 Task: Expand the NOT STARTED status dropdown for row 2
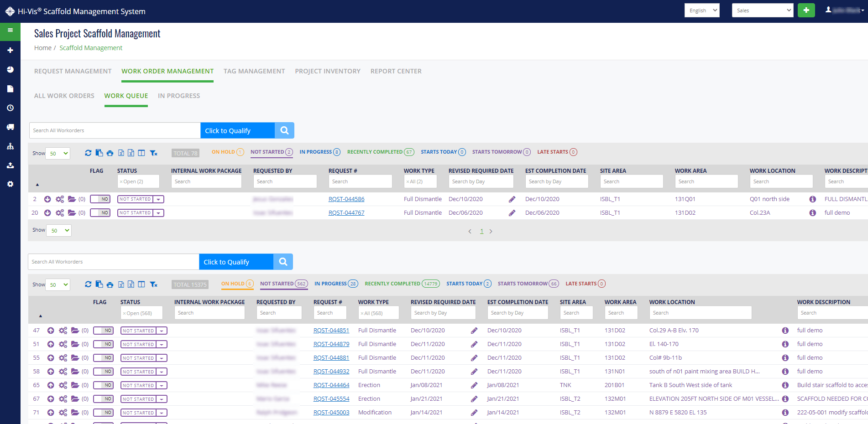[x=158, y=199]
